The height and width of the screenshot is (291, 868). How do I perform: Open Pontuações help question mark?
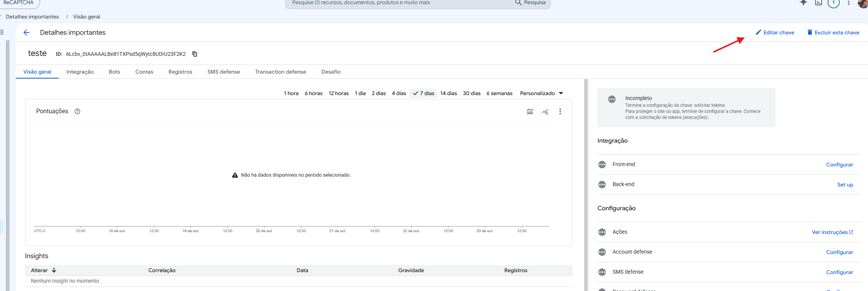[x=77, y=111]
